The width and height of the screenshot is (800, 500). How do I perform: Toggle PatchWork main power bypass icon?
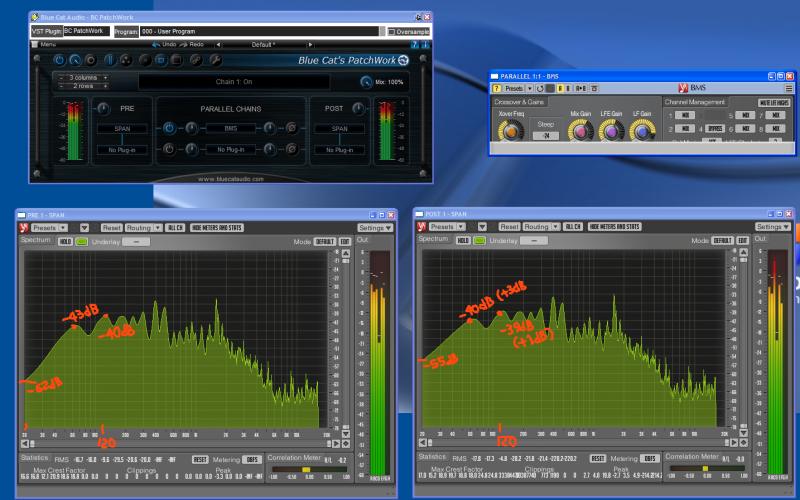coord(60,60)
